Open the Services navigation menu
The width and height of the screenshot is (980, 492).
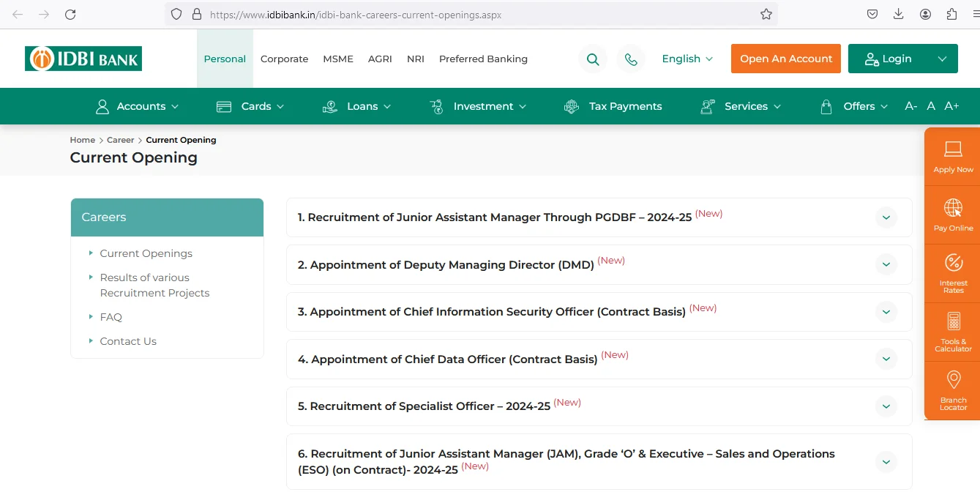pos(741,106)
